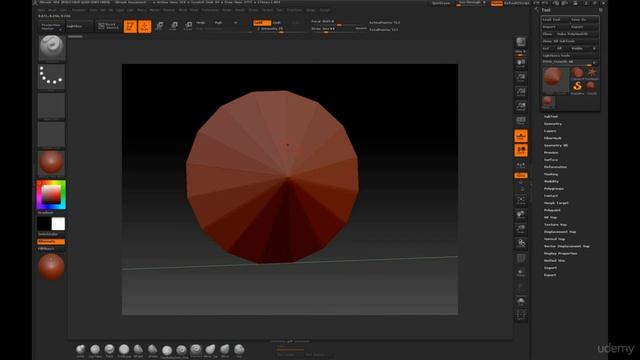The width and height of the screenshot is (640, 360).
Task: Click the Tool palette dock icon at header right
Action: 600,10
